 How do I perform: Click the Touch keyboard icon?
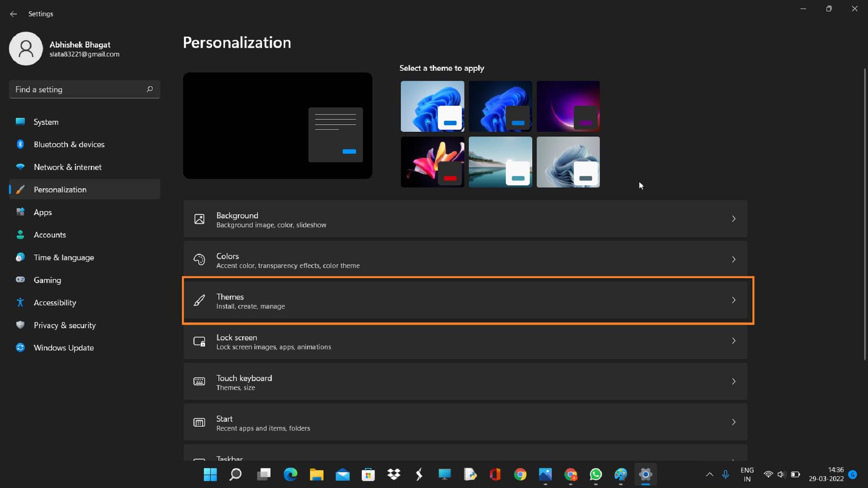pos(199,381)
